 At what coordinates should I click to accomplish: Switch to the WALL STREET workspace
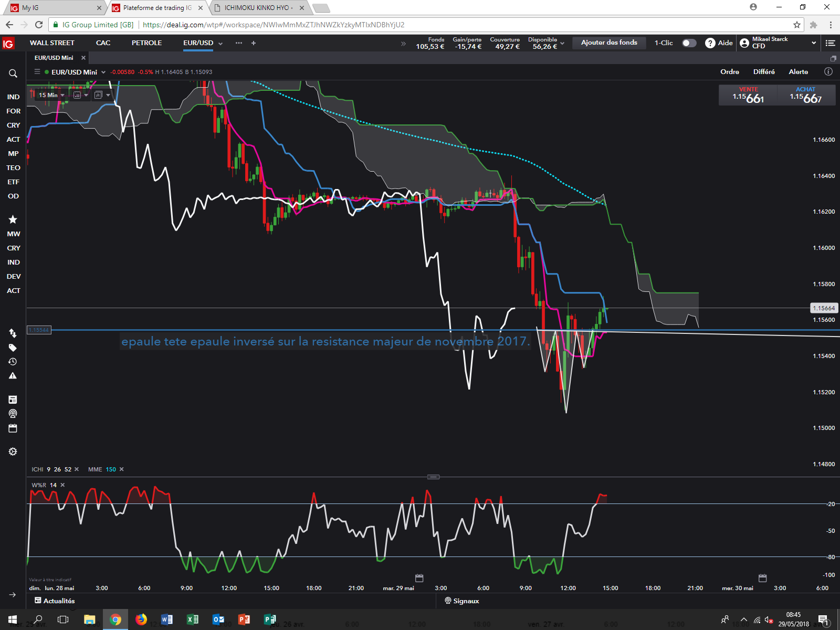coord(52,43)
